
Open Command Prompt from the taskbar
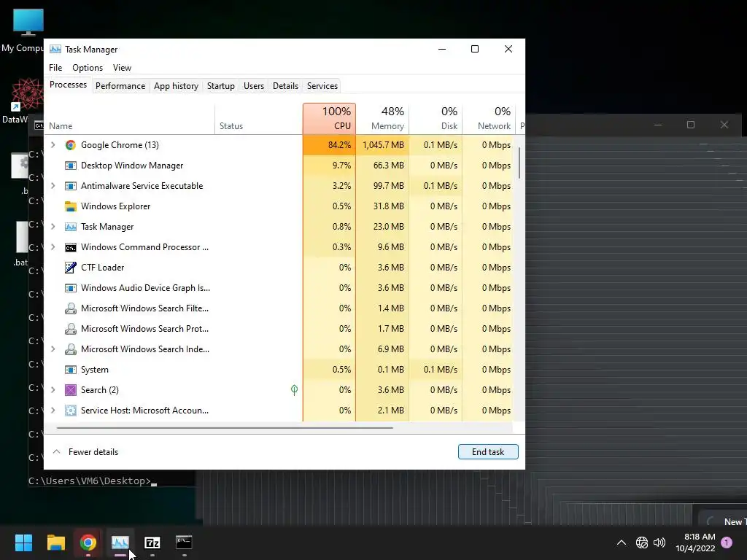tap(184, 542)
